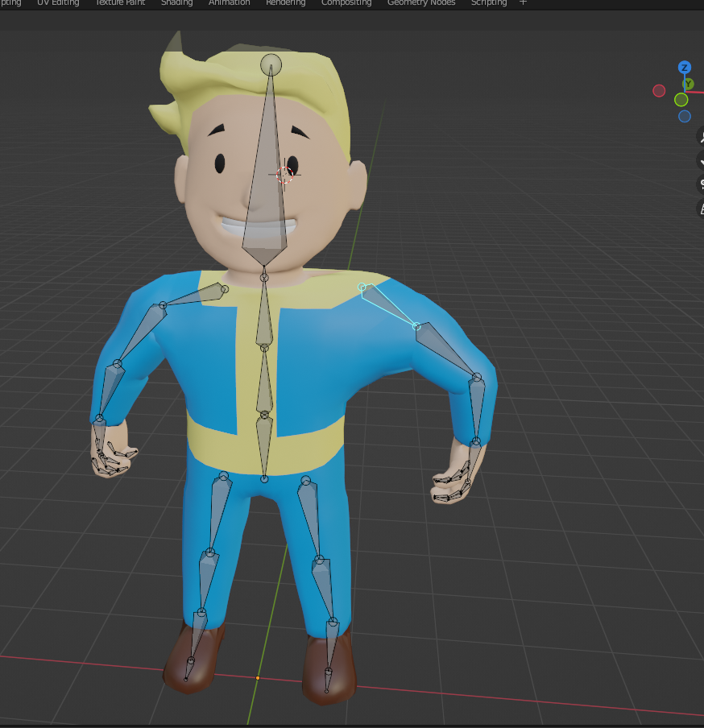Click the dark blue negative Z circle
The width and height of the screenshot is (704, 728).
pos(684,116)
